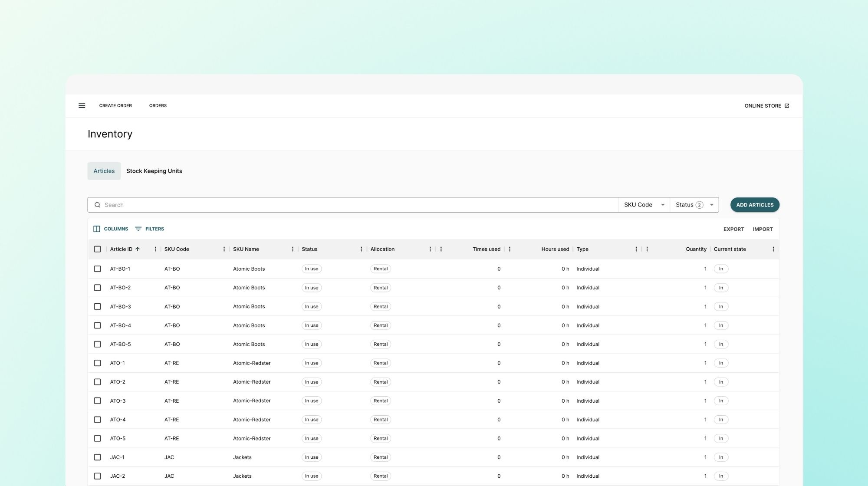
Task: Click the Status filter count badge
Action: [x=699, y=205]
